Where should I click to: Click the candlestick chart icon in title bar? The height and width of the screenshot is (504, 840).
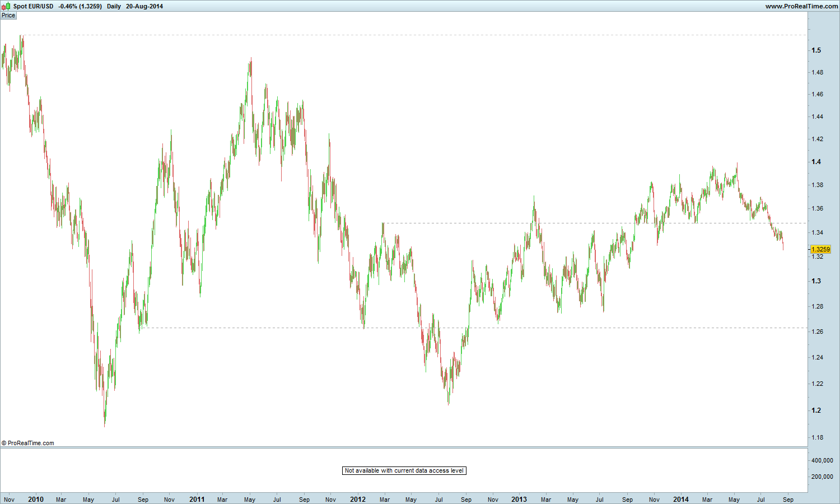point(6,6)
